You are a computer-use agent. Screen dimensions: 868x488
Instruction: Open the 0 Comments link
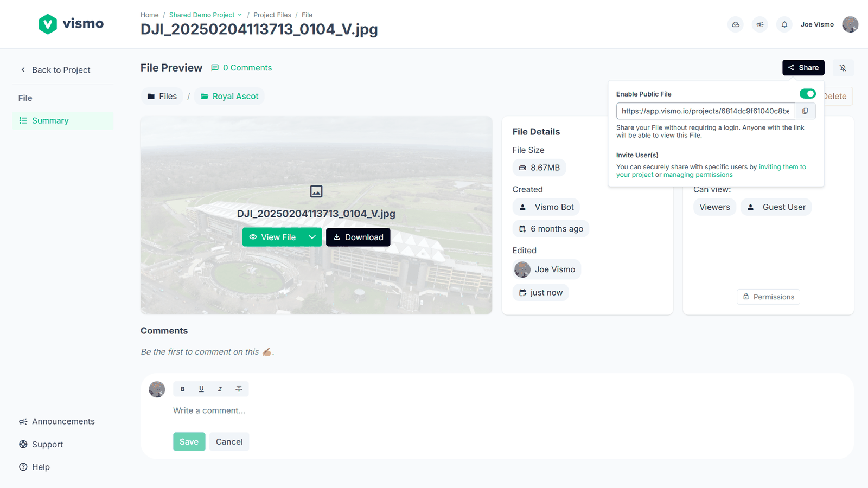pos(241,68)
